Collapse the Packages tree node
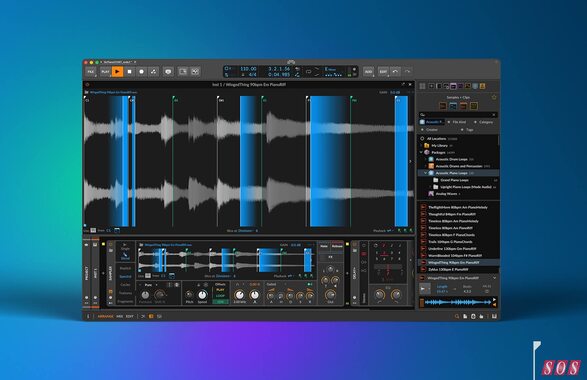The width and height of the screenshot is (587, 380). (422, 152)
